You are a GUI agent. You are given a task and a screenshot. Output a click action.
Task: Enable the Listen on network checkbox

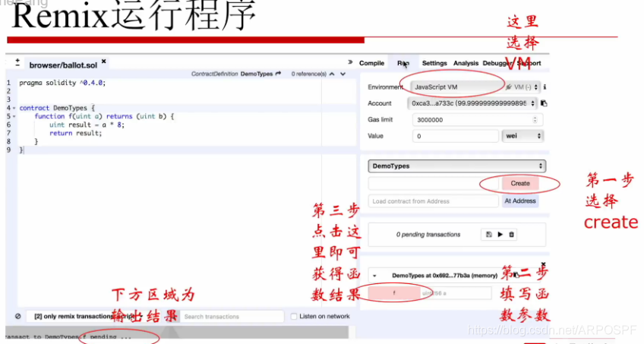pos(294,317)
